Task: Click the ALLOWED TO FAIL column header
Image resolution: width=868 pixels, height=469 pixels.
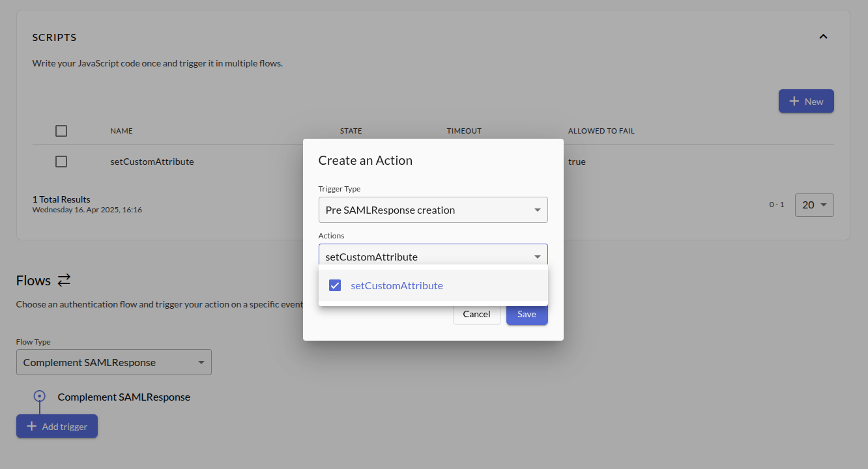Action: click(x=601, y=131)
